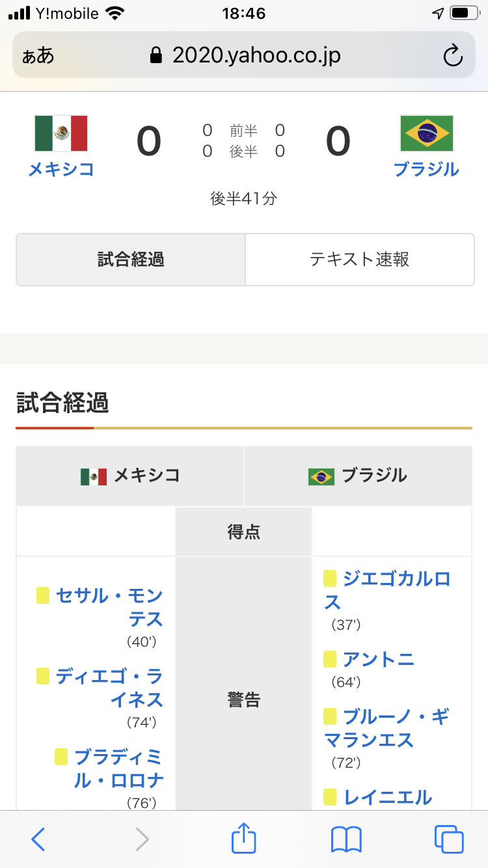This screenshot has height=868, width=488.
Task: Tap the ぁあ reader settings button
Action: (38, 56)
